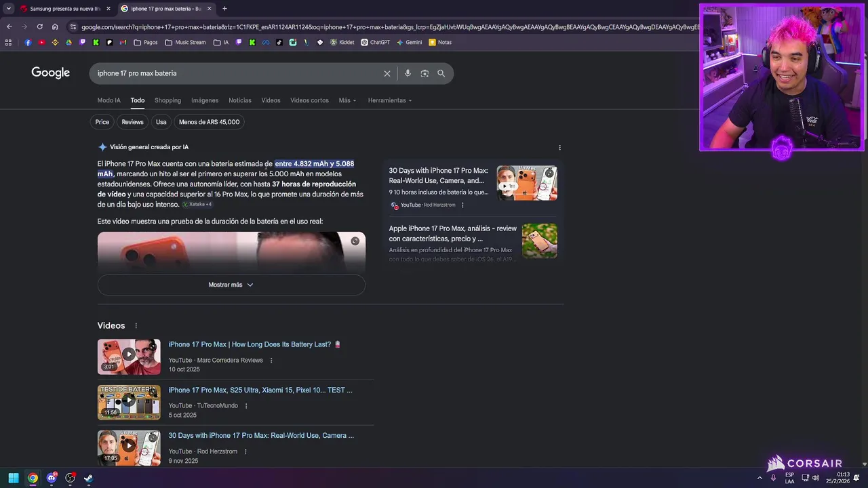This screenshot has width=868, height=488.
Task: Expand the Más dropdown
Action: tap(347, 100)
